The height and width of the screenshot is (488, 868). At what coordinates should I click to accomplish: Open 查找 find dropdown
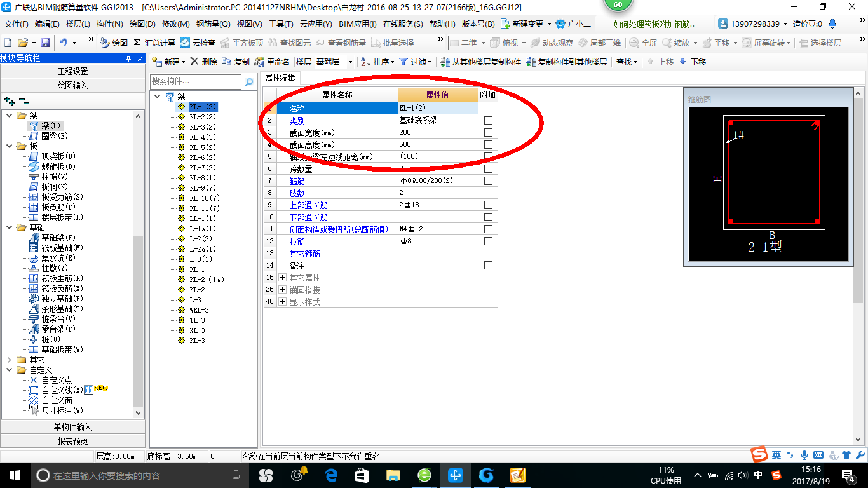coord(627,62)
